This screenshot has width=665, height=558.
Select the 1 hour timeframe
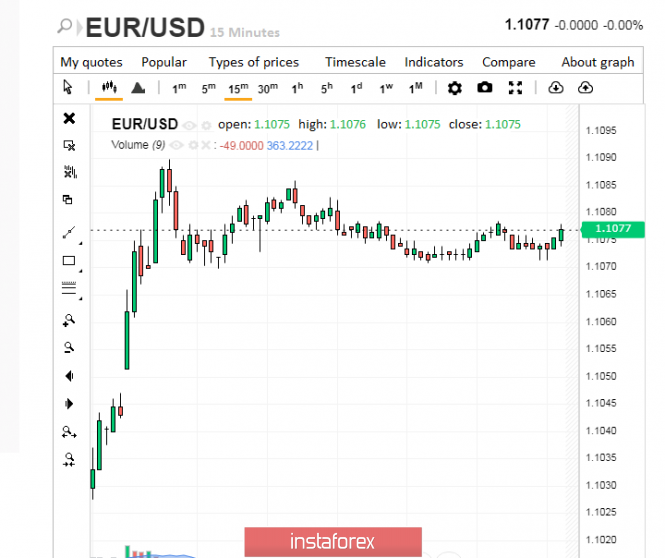point(297,88)
